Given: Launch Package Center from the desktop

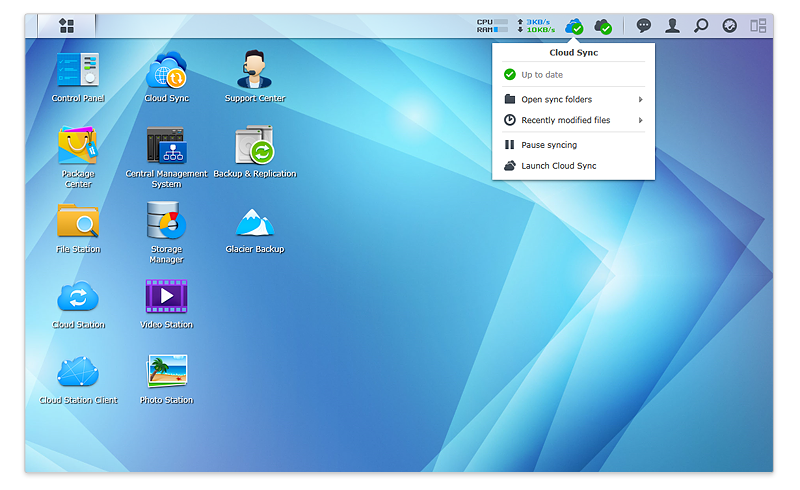Looking at the screenshot, I should 78,146.
